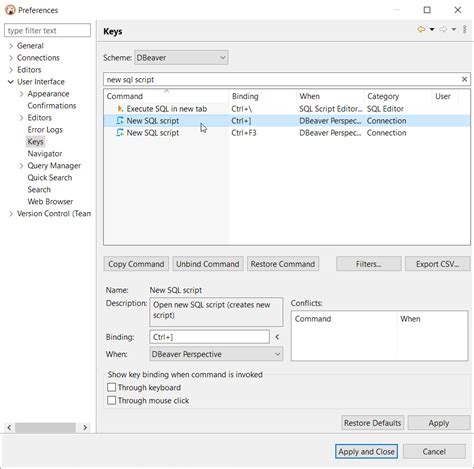Click the forward navigation arrow icon
The image size is (474, 469).
click(443, 29)
